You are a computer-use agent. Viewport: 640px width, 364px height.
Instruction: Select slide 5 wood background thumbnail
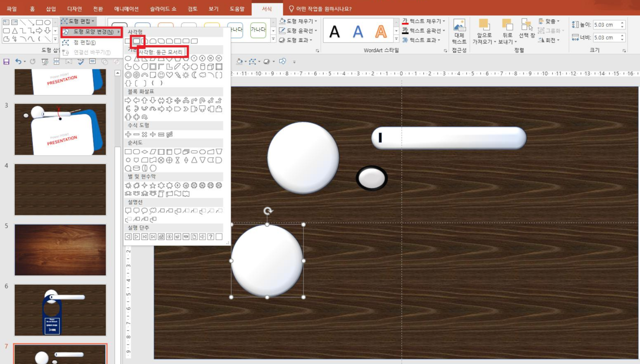[60, 250]
